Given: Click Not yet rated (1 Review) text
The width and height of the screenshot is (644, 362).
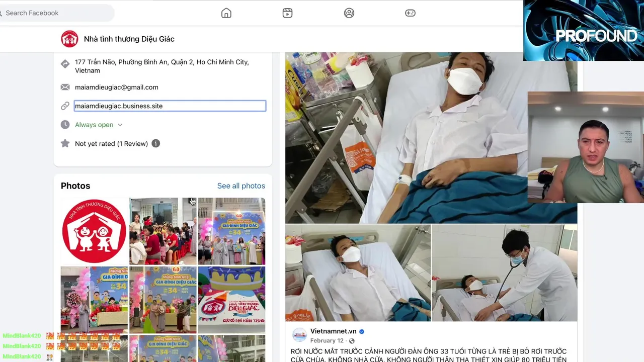Looking at the screenshot, I should coord(111,143).
